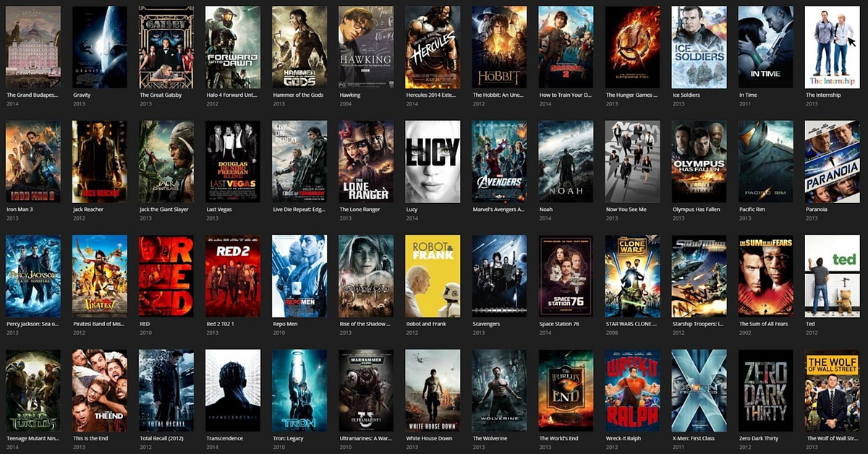This screenshot has height=454, width=868.
Task: Select The Hobbit movie poster
Action: [x=499, y=47]
